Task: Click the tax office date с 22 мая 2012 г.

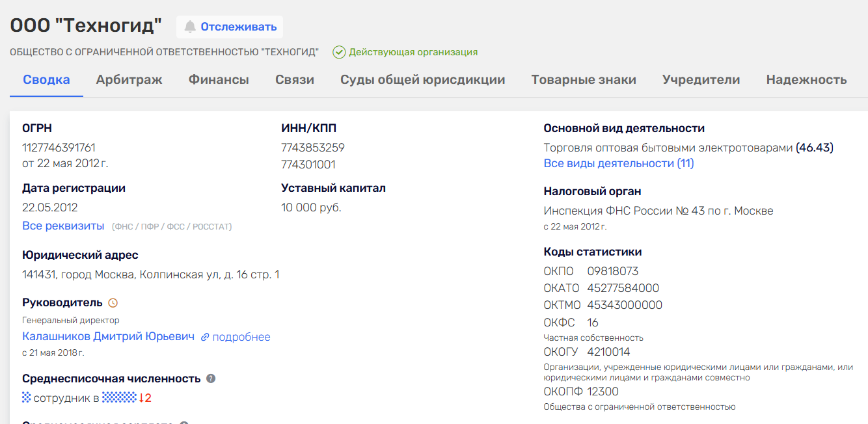Action: pyautogui.click(x=575, y=227)
